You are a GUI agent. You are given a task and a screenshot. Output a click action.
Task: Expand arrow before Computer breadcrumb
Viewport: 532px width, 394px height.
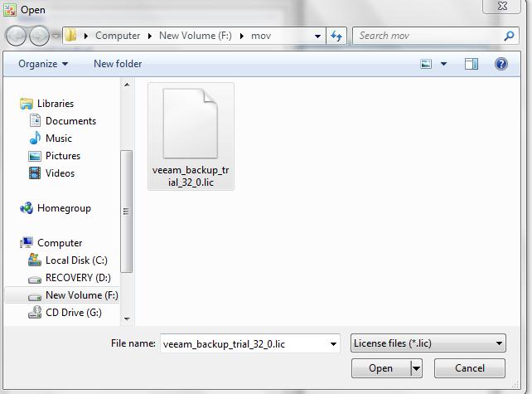[86, 36]
